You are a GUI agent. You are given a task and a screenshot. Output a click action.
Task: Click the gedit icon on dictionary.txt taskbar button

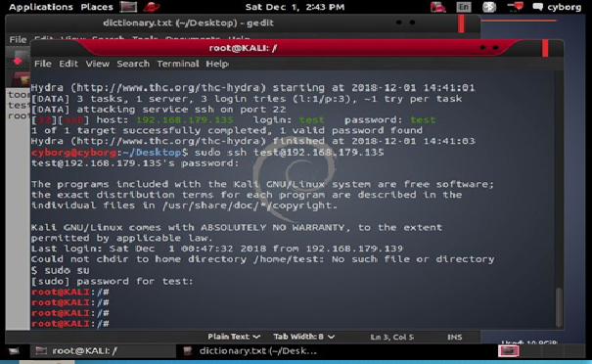(188, 350)
